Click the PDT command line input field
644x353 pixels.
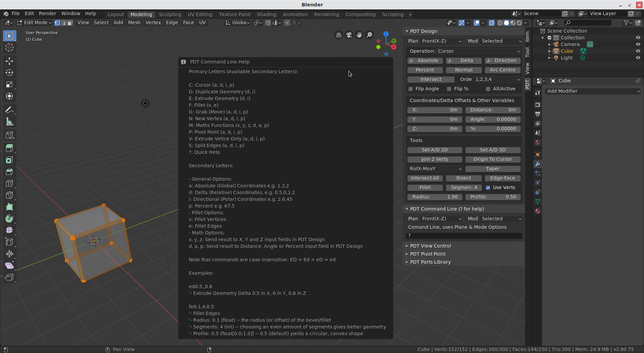point(464,235)
